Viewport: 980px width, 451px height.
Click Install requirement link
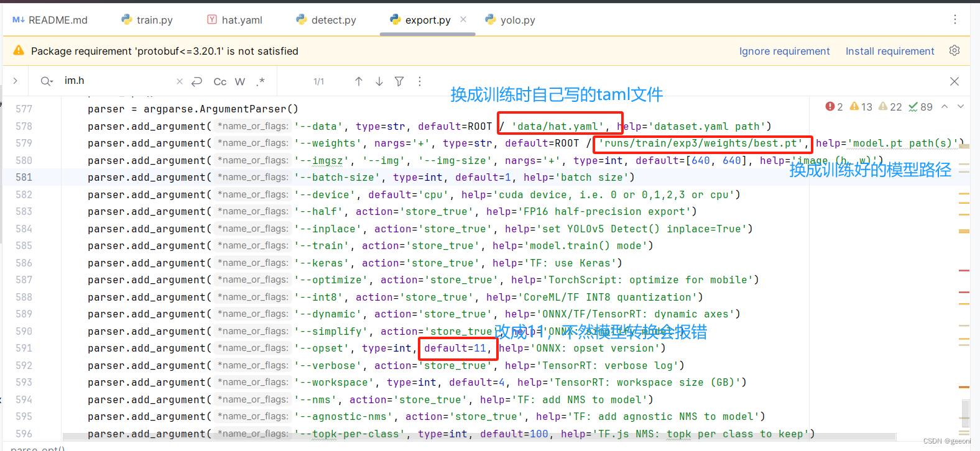tap(890, 51)
